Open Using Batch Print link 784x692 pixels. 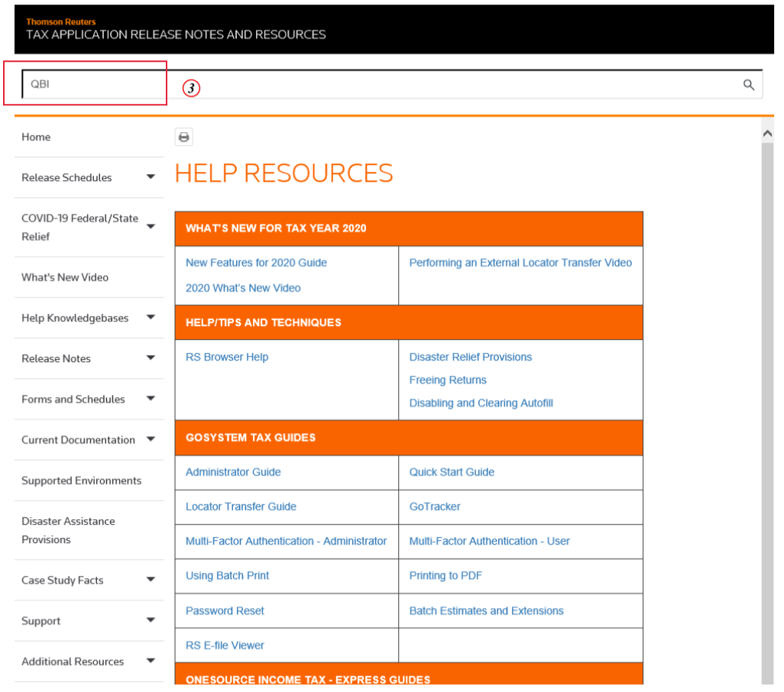point(227,576)
